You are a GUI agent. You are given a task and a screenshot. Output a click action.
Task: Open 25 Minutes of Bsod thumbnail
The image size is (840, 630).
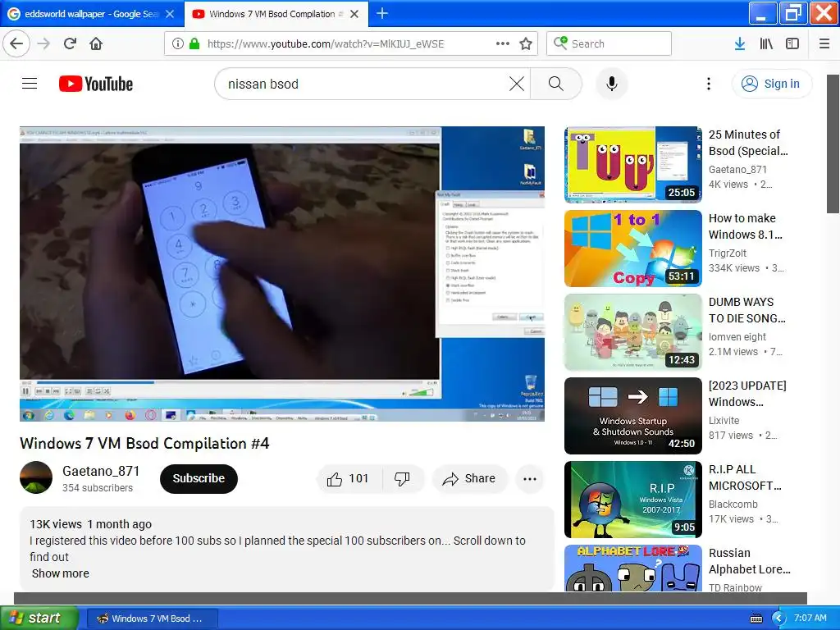(633, 164)
